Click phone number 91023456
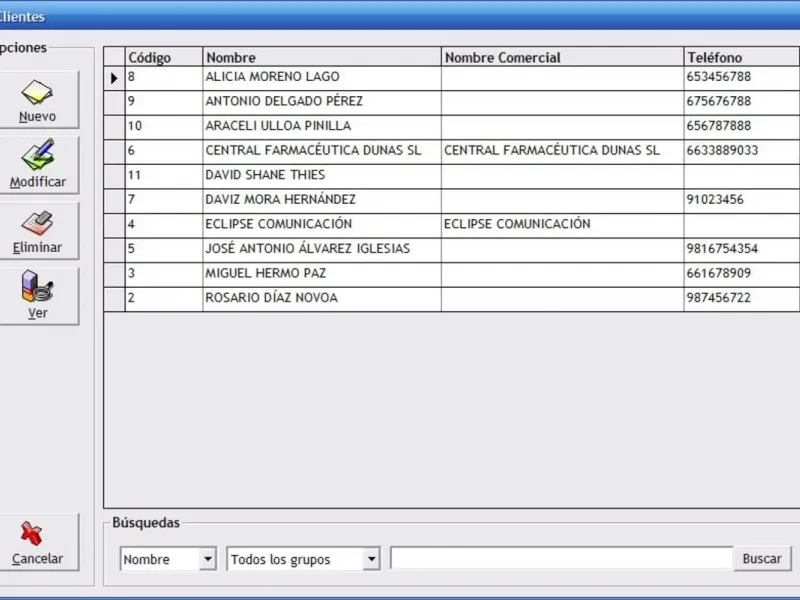The height and width of the screenshot is (600, 800). (x=715, y=199)
